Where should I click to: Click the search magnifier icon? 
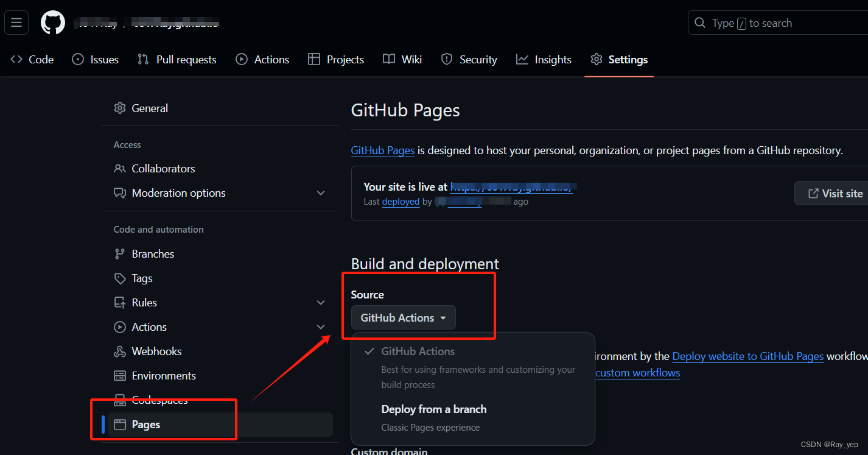[700, 23]
